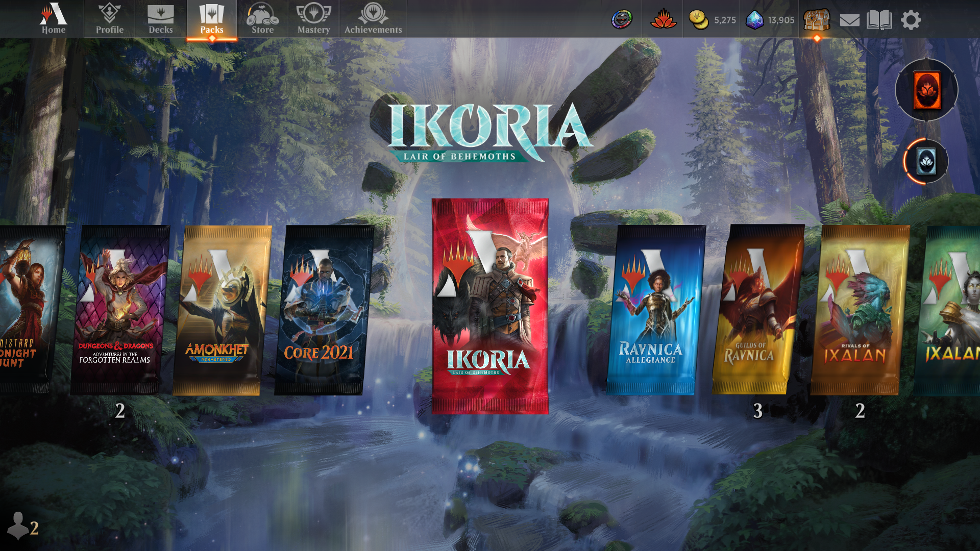Click the red lotus mastery icon
The image size is (980, 551).
pyautogui.click(x=663, y=20)
